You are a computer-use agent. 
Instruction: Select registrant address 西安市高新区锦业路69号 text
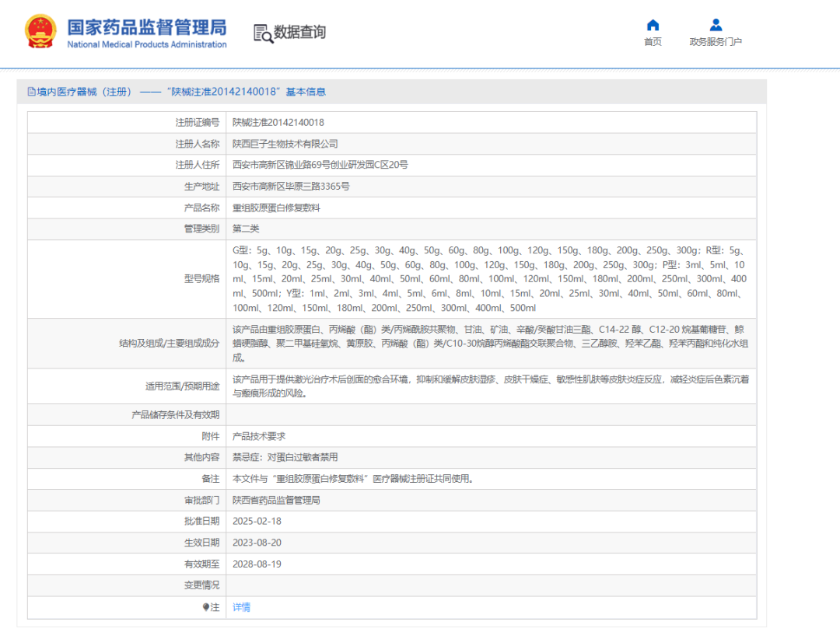click(320, 165)
